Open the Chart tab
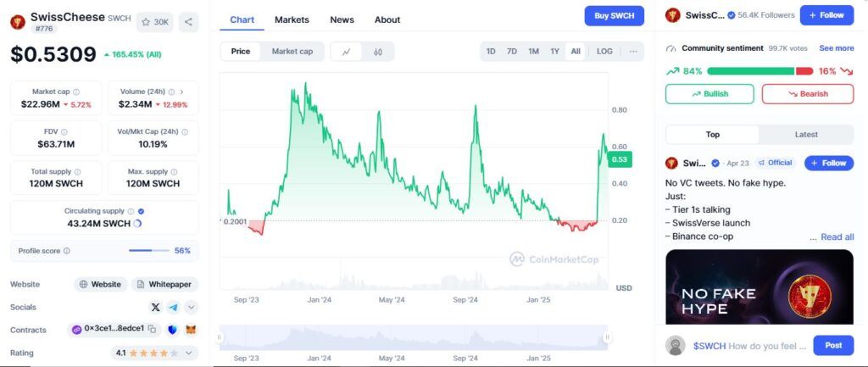The height and width of the screenshot is (367, 868). coord(242,20)
